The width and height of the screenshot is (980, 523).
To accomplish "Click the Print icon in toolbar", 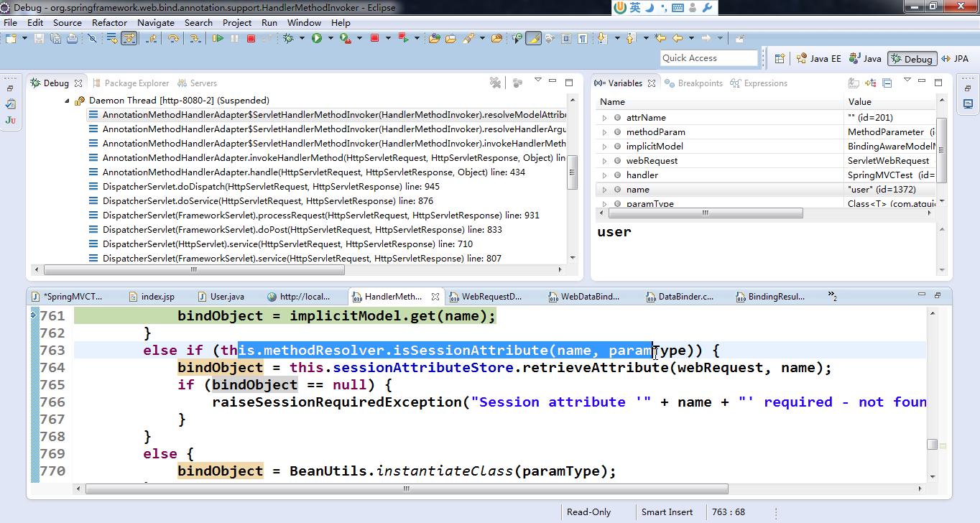I will coord(72,38).
